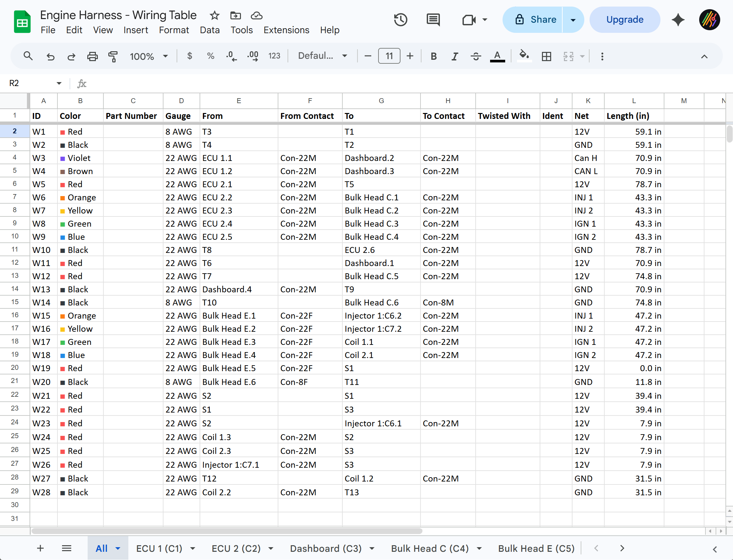The image size is (733, 560).
Task: Click the Gemini sparkle icon
Action: pyautogui.click(x=678, y=20)
